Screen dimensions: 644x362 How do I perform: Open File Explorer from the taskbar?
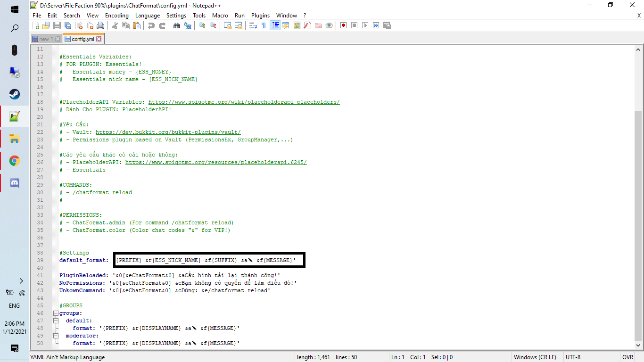[x=14, y=139]
